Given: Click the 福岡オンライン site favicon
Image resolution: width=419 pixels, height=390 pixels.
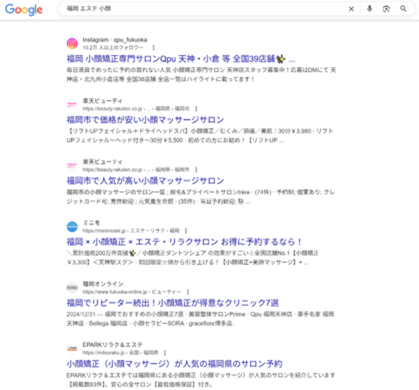Looking at the screenshot, I should click(72, 287).
